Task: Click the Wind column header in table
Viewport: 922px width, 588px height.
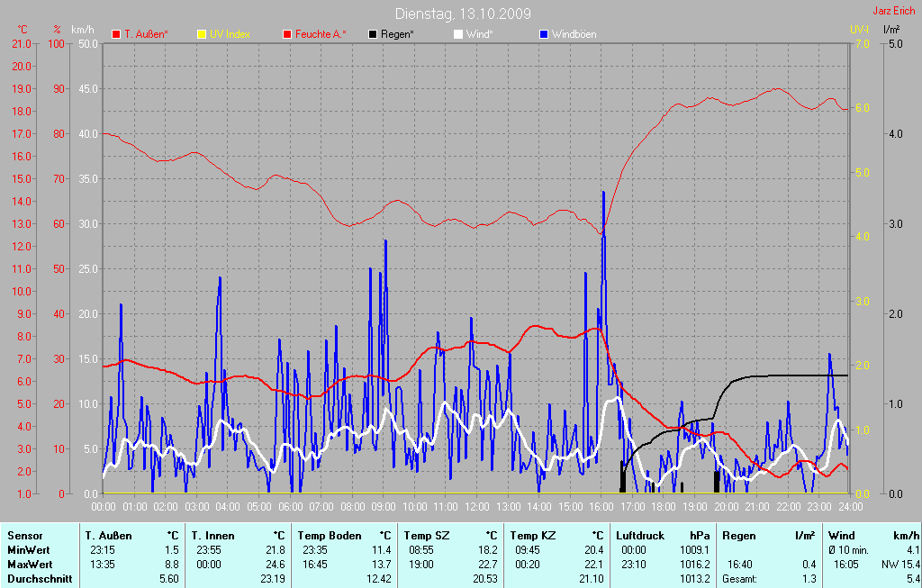Action: tap(842, 536)
